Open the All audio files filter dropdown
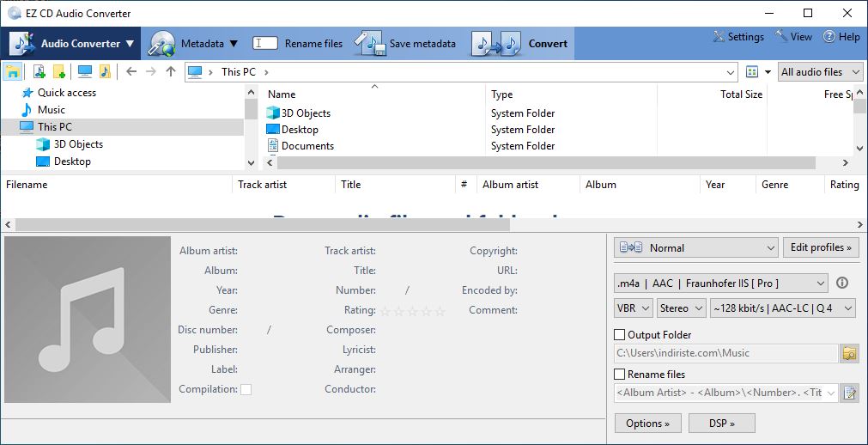This screenshot has height=445, width=868. 821,72
